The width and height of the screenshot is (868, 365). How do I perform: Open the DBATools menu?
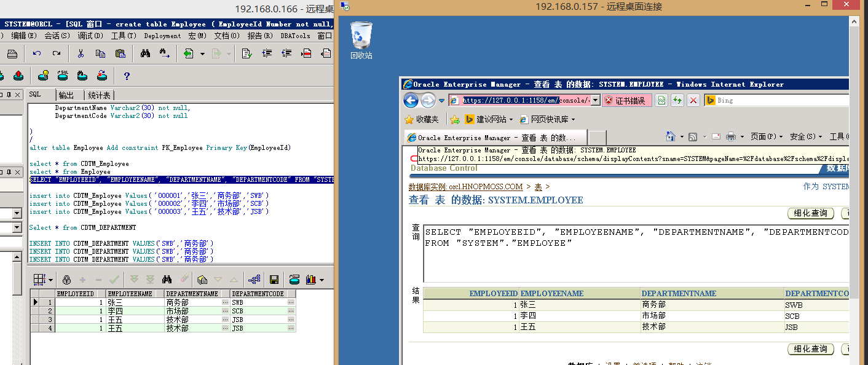[x=296, y=36]
